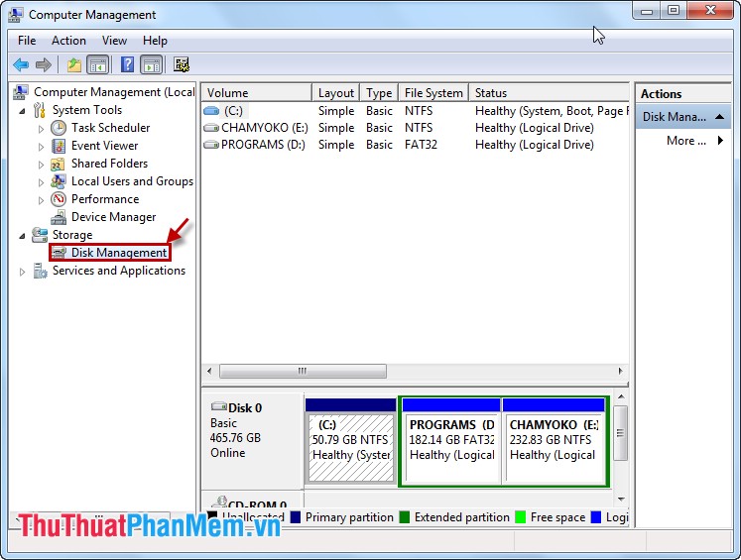Click the Back arrow toolbar icon
This screenshot has width=741, height=560.
[21, 64]
